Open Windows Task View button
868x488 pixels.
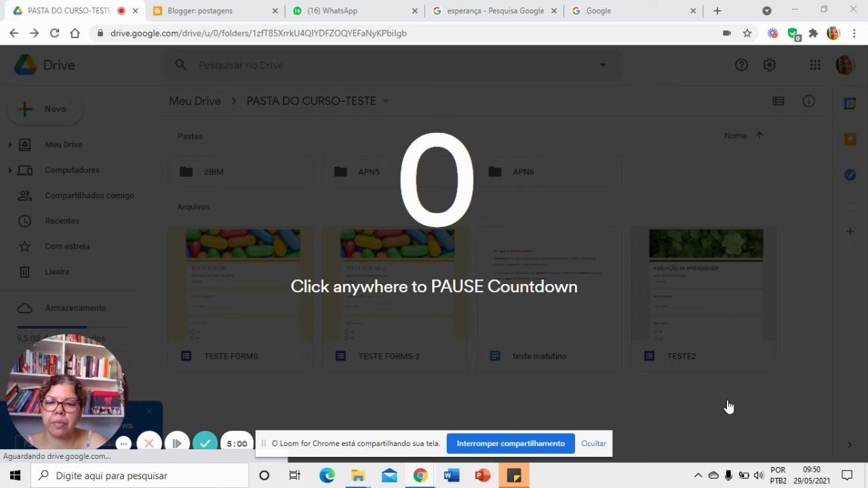pyautogui.click(x=294, y=476)
